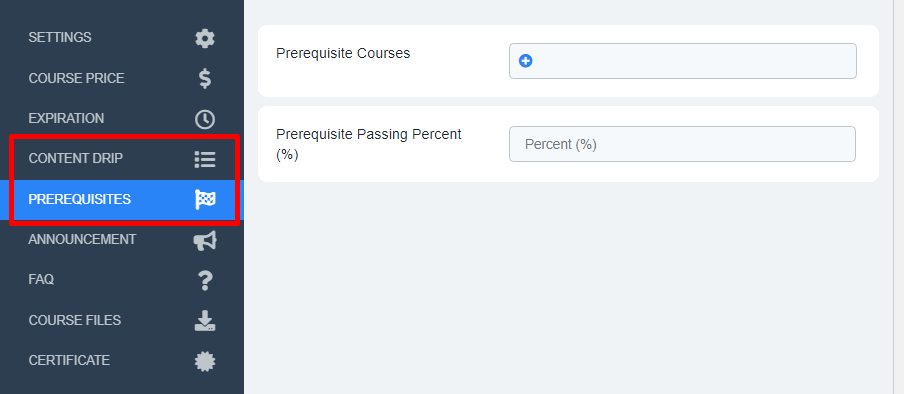Click the Certificate badge icon

205,361
